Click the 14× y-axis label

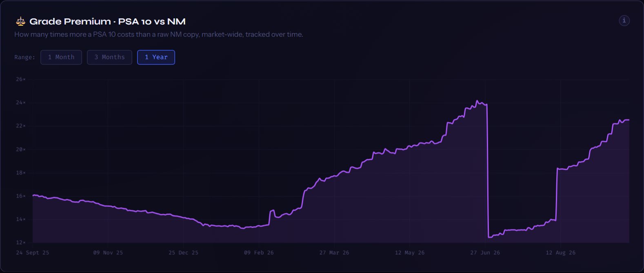pyautogui.click(x=21, y=219)
